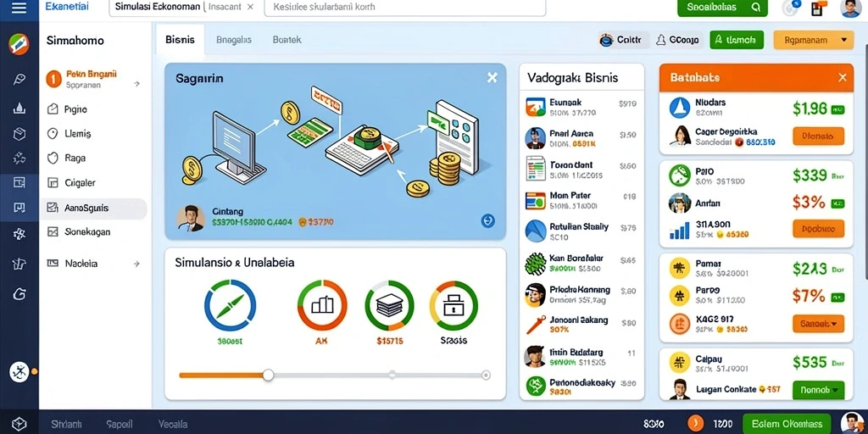Click the Ratulian Slaaity blue triangle icon
This screenshot has height=434, width=868.
536,231
